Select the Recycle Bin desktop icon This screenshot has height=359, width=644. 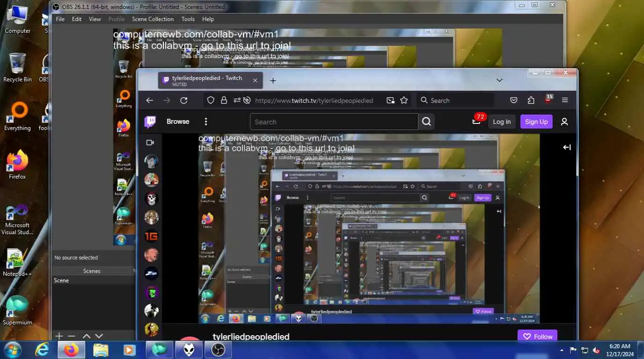[x=17, y=68]
